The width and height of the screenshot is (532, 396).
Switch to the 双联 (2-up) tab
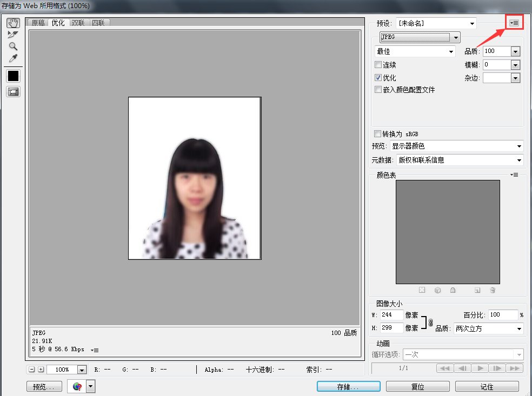pos(78,23)
